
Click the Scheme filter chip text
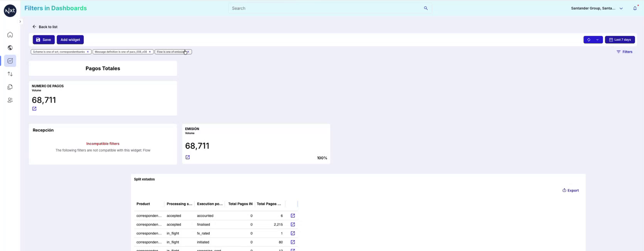pyautogui.click(x=59, y=52)
